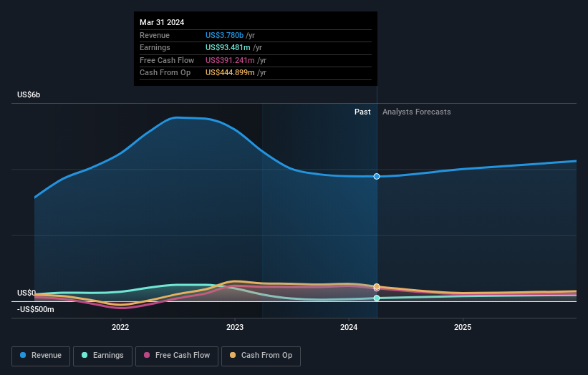The height and width of the screenshot is (375, 588).
Task: Toggle the Earnings legend button
Action: point(102,356)
